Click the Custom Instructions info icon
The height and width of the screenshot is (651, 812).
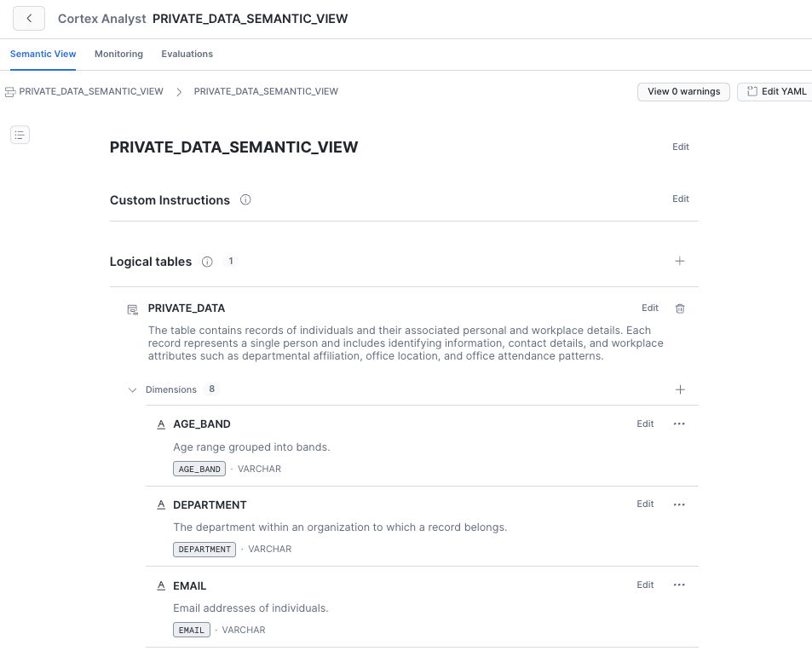pyautogui.click(x=245, y=200)
